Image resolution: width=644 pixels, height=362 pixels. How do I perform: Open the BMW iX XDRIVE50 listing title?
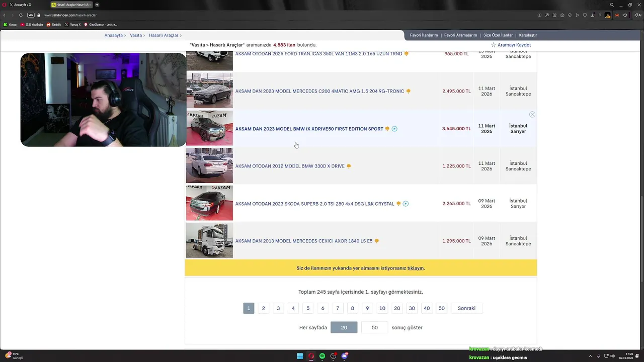coord(309,129)
